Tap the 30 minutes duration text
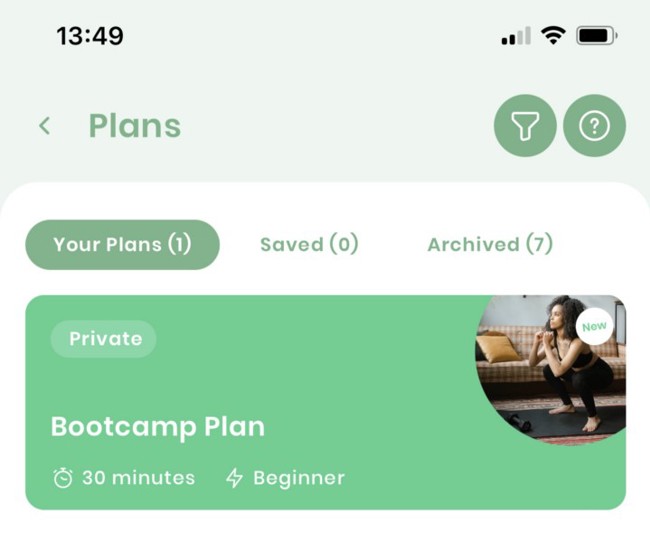The width and height of the screenshot is (650, 550). (x=138, y=478)
